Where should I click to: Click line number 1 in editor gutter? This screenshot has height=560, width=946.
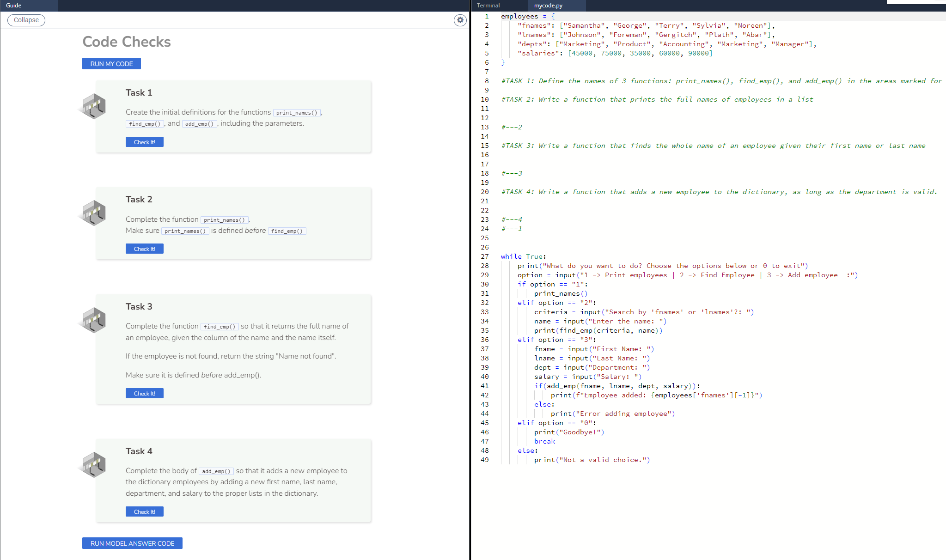(x=487, y=16)
